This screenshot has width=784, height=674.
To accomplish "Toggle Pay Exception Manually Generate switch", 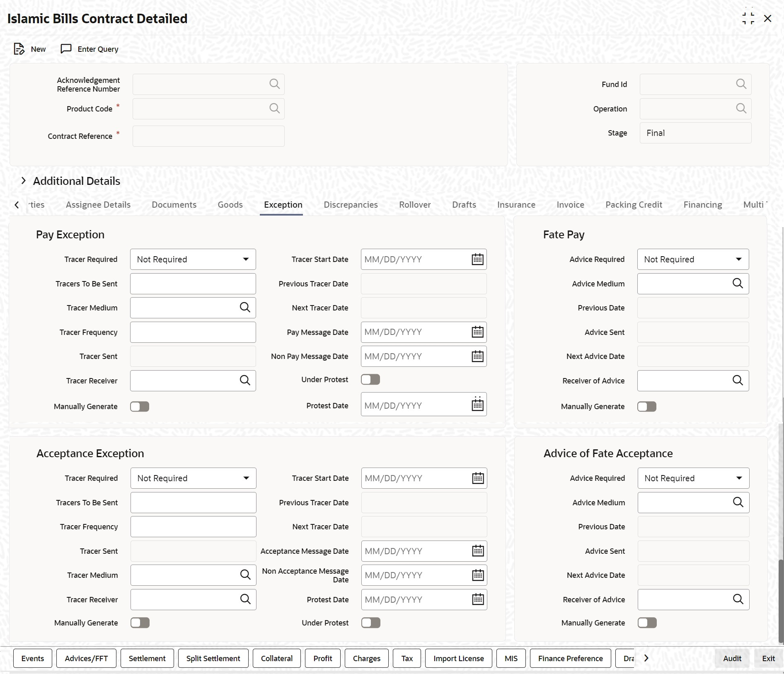I will [140, 407].
